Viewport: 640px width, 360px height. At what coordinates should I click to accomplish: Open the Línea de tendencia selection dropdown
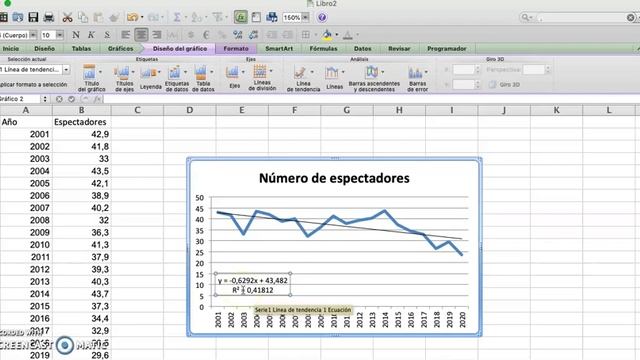(x=66, y=70)
